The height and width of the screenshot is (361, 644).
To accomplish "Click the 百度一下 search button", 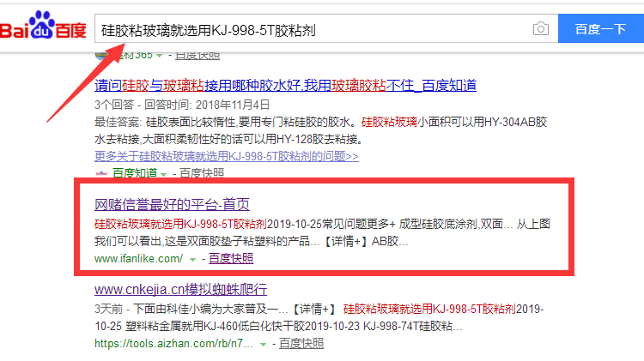I will pyautogui.click(x=601, y=28).
